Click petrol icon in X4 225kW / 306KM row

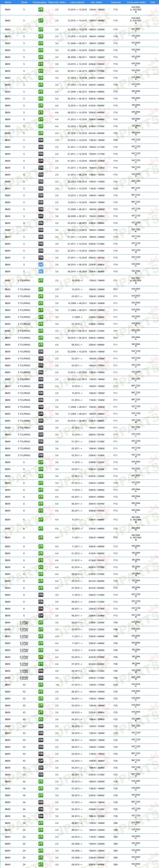pos(41,795)
